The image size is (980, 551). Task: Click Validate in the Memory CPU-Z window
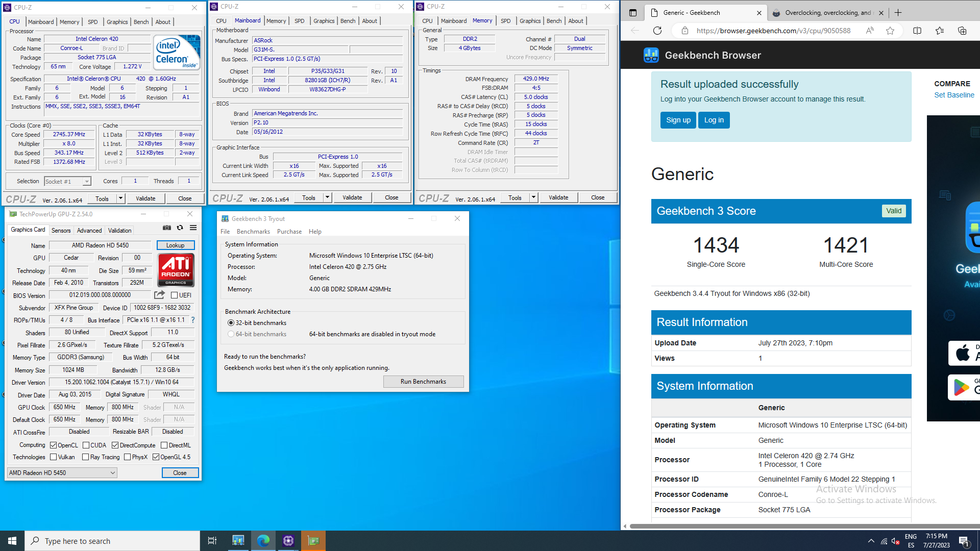click(558, 197)
